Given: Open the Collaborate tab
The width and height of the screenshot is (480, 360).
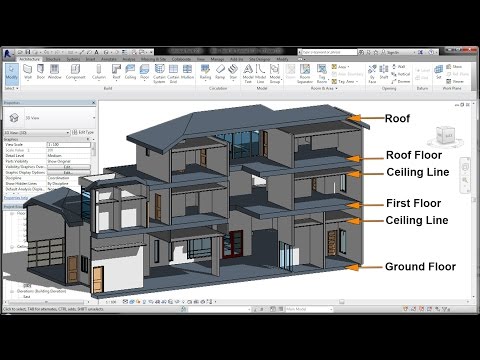Looking at the screenshot, I should (181, 59).
